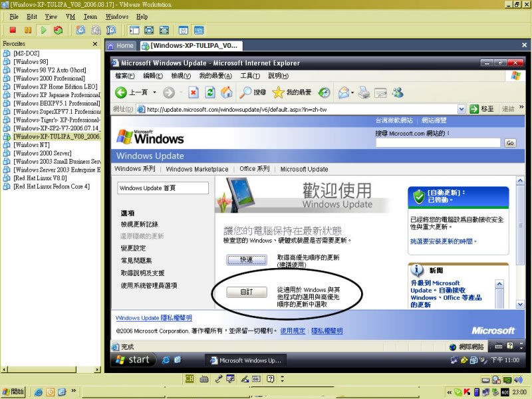Open the 使用規定 terms of use link
The image size is (532, 399).
click(293, 331)
